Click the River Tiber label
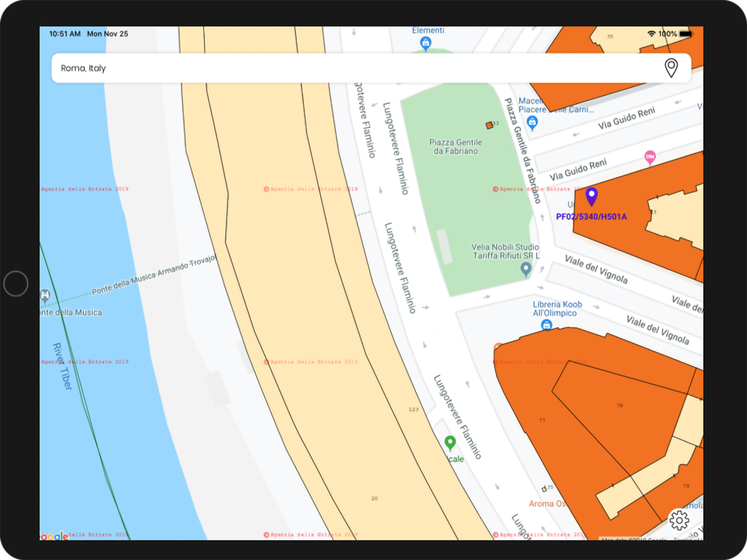 click(62, 366)
